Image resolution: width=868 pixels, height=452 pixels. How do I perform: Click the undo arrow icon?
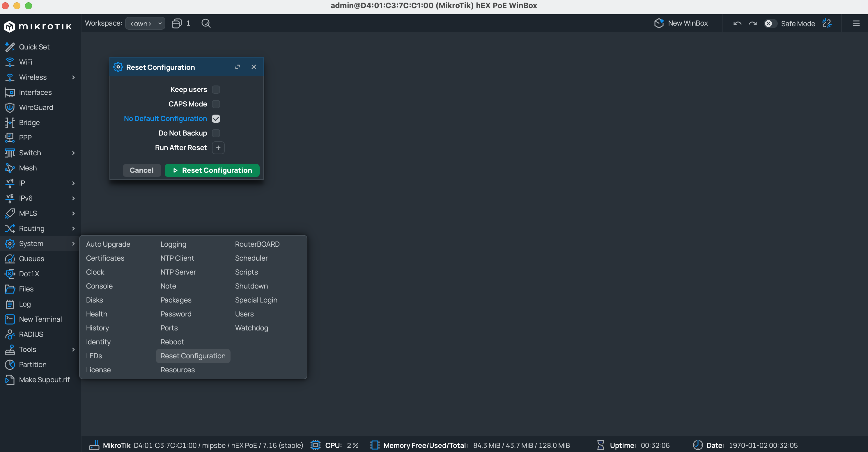[737, 23]
